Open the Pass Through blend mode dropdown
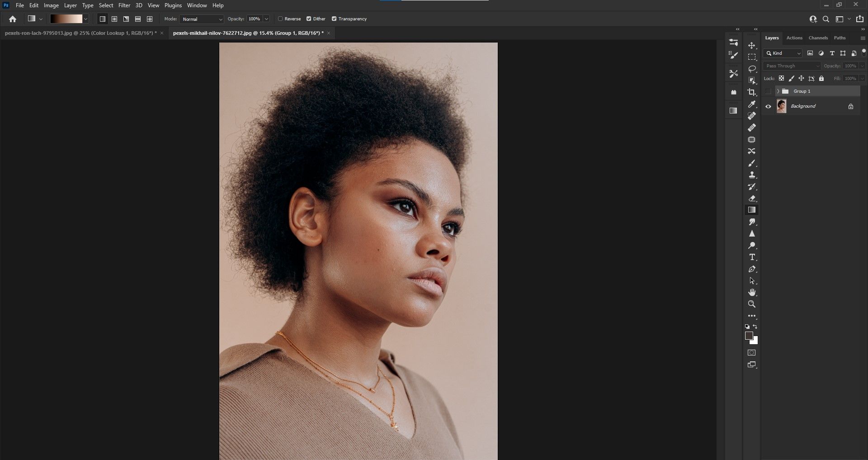 (792, 66)
